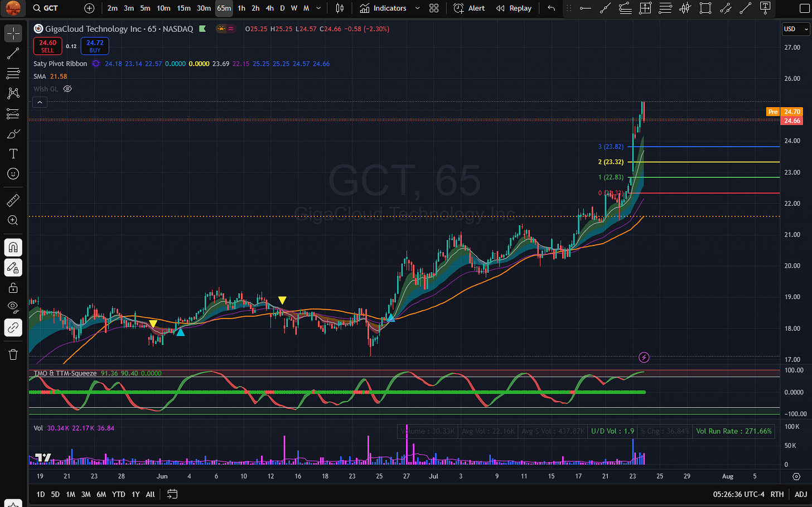Click the blue 24.72 BUY button
Image resolution: width=812 pixels, height=507 pixels.
(x=95, y=46)
